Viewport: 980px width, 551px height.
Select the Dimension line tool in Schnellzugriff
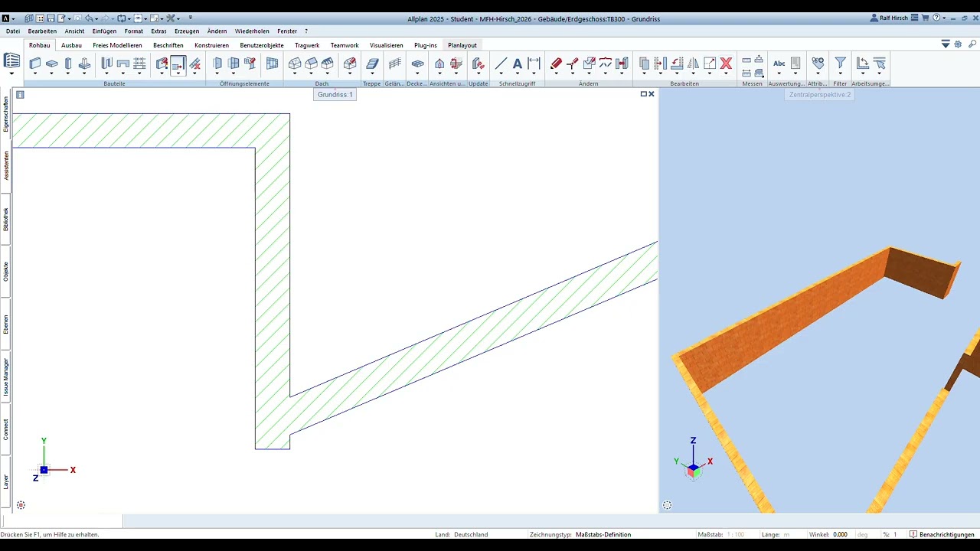tap(534, 64)
